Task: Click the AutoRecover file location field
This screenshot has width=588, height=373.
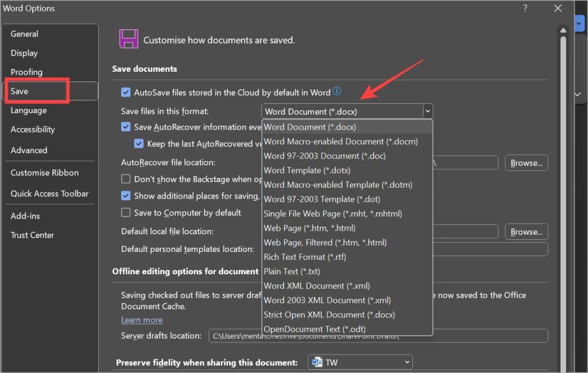Action: tap(465, 163)
